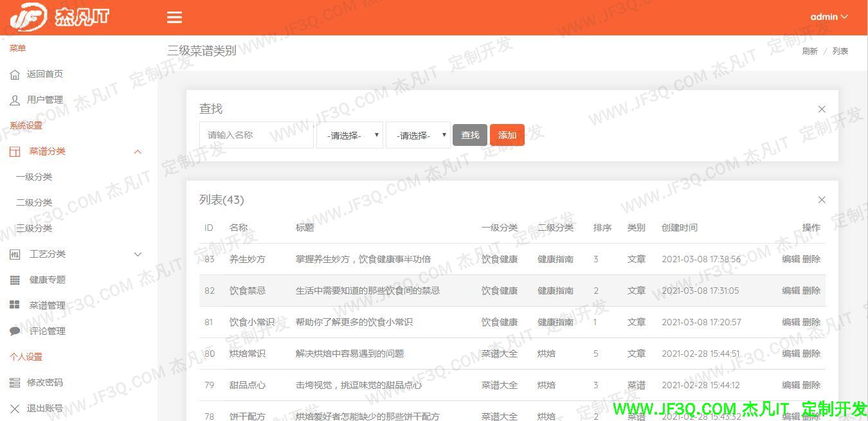This screenshot has height=421, width=868.
Task: Click the user icon beside 用户管理
Action: tap(15, 100)
